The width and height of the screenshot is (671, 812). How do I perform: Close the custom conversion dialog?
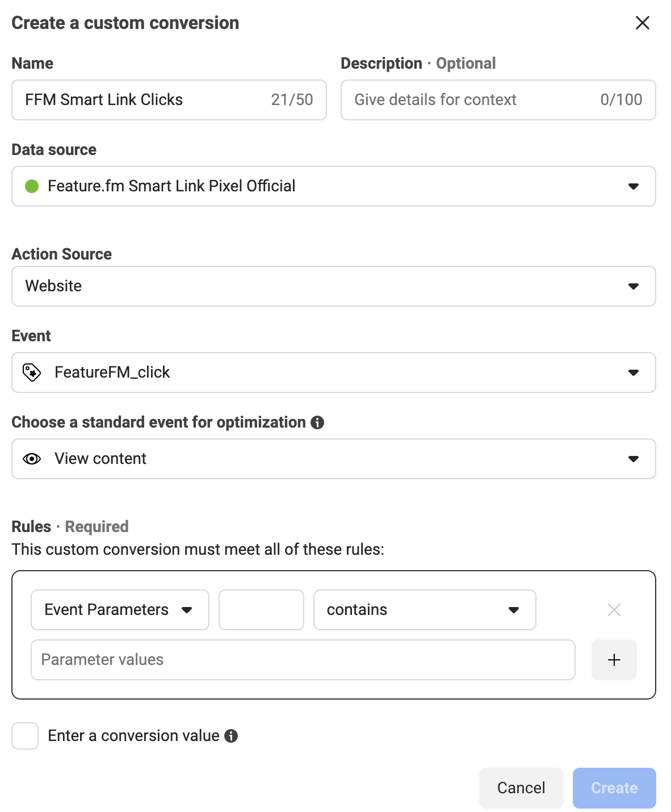click(x=642, y=23)
